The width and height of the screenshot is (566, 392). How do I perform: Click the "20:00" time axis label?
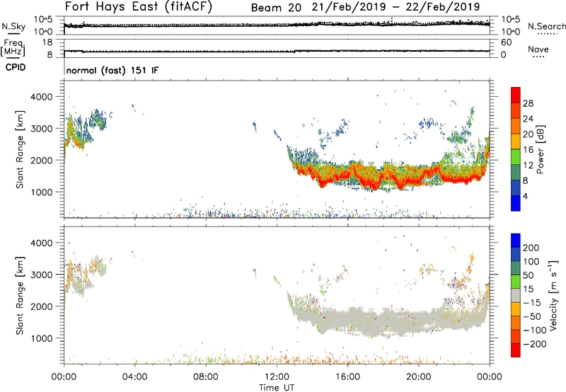coord(418,377)
